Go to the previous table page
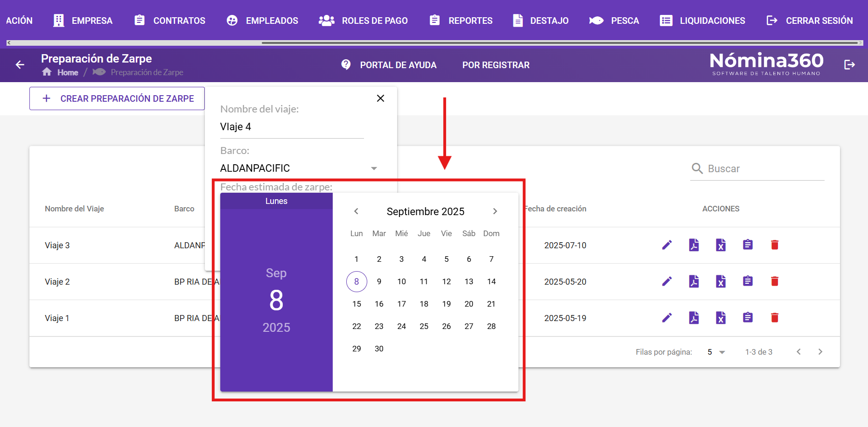The image size is (868, 427). tap(798, 352)
